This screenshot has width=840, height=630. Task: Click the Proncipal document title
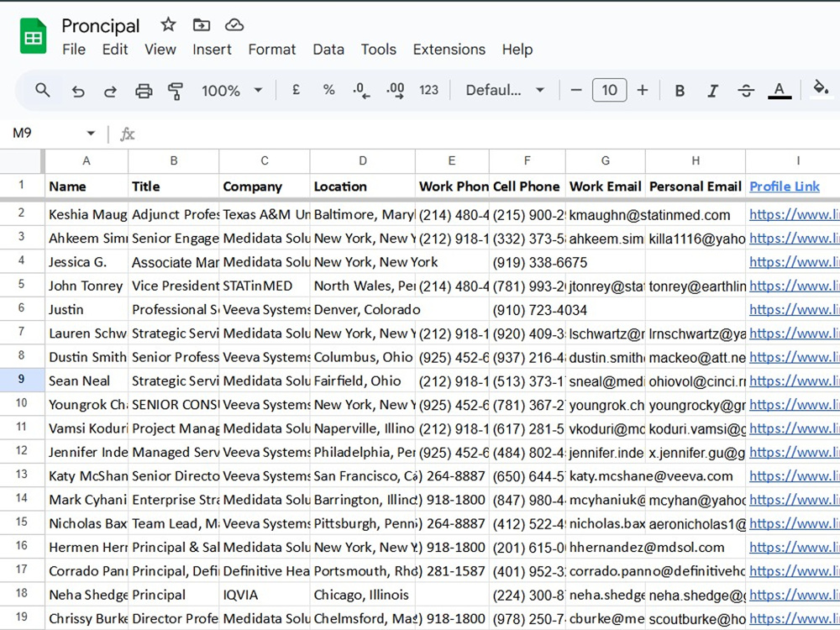click(101, 25)
